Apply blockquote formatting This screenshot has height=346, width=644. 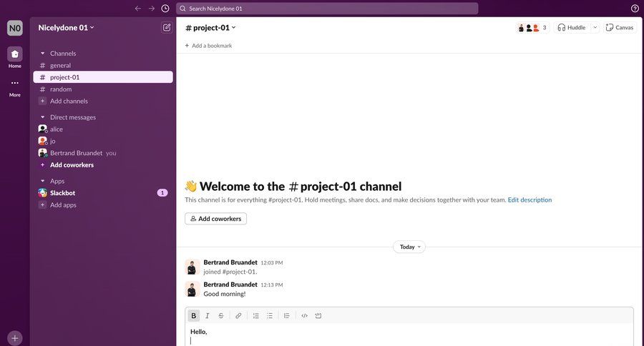click(x=287, y=316)
